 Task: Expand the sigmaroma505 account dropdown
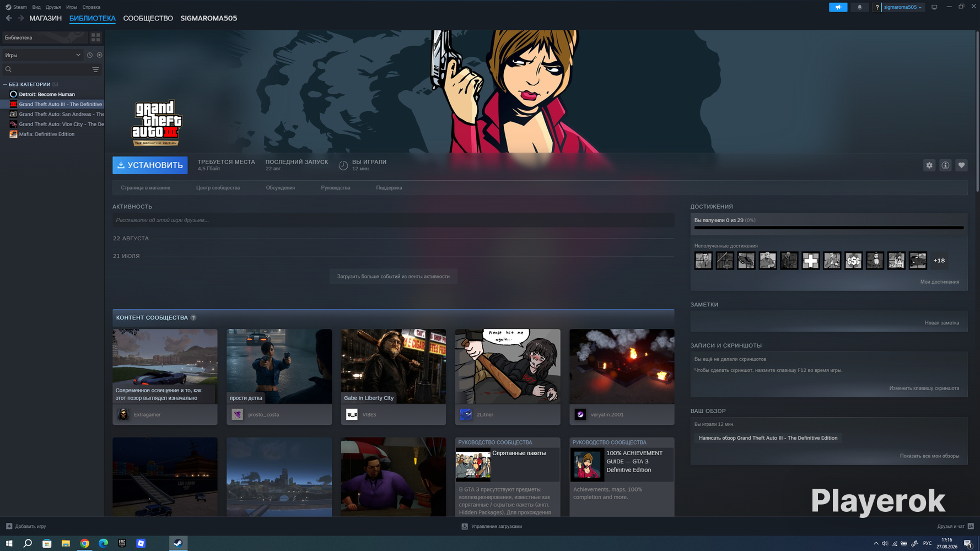[x=903, y=7]
